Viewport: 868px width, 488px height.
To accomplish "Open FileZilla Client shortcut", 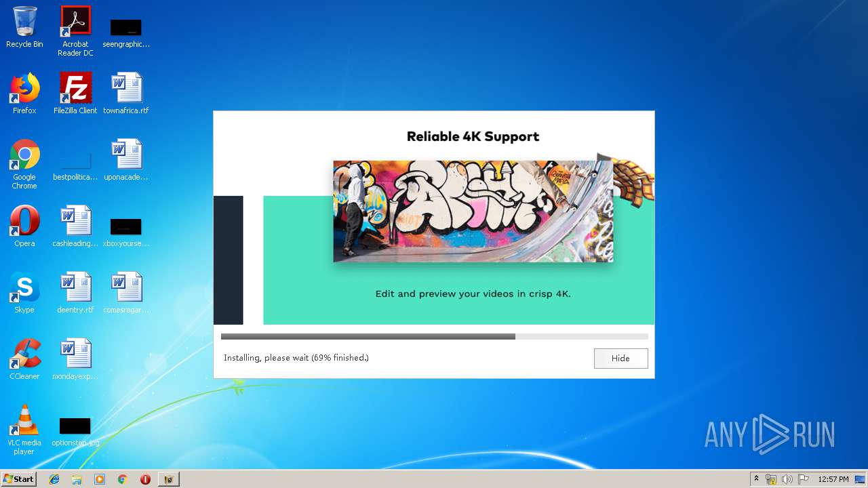I will click(x=75, y=94).
